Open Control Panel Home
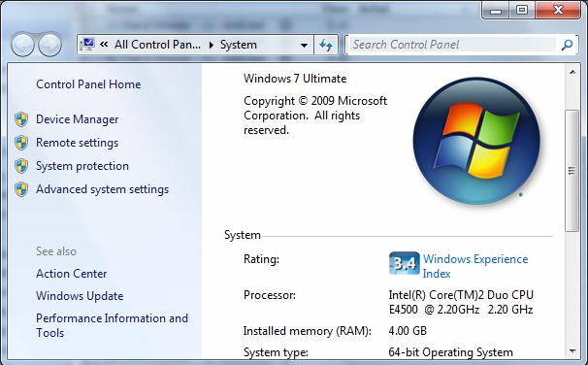The height and width of the screenshot is (365, 588). [88, 84]
